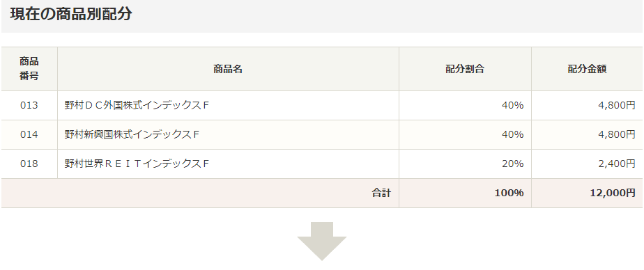Viewport: 644px width, 270px height.
Task: Click the 40% ratio for product 014
Action: pyautogui.click(x=512, y=134)
